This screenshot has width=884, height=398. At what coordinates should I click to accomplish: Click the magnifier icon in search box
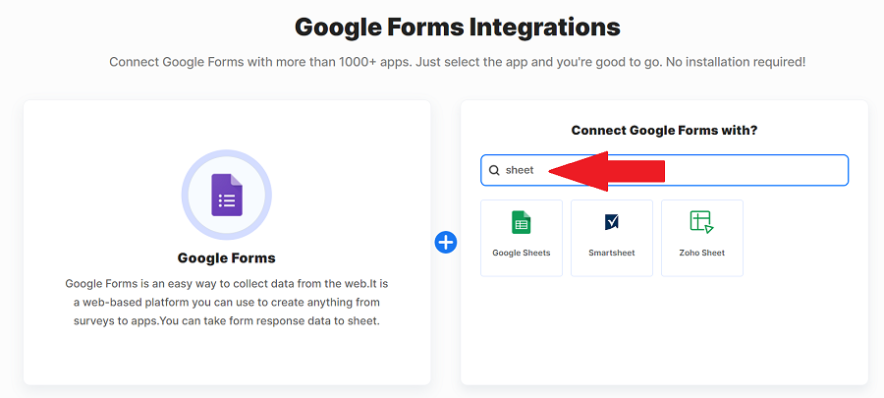(494, 170)
